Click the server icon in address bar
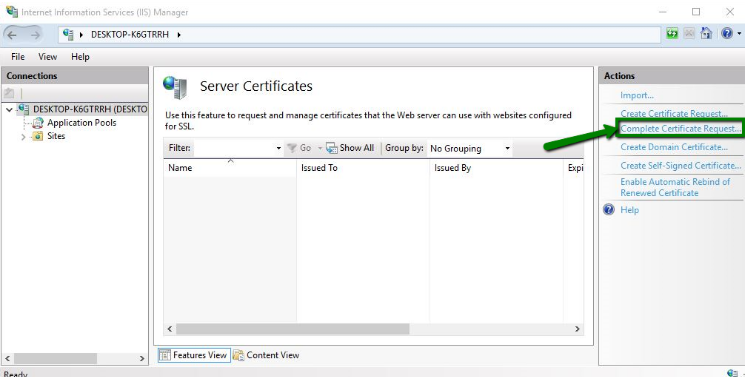The width and height of the screenshot is (745, 377). 69,34
